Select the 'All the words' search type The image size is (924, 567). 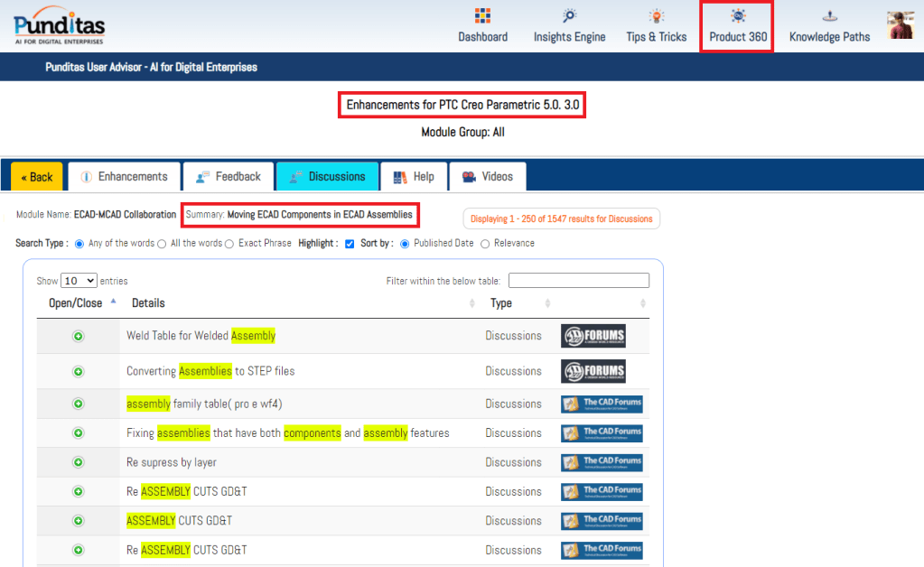point(162,244)
